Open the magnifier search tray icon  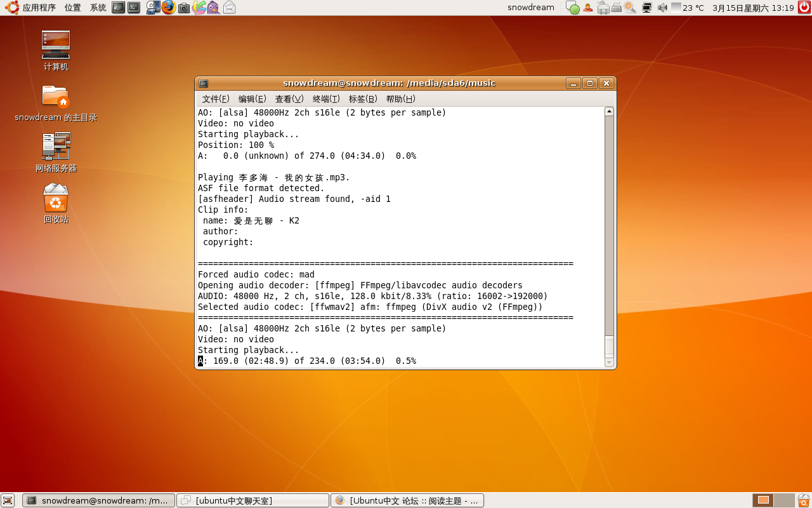tap(630, 8)
